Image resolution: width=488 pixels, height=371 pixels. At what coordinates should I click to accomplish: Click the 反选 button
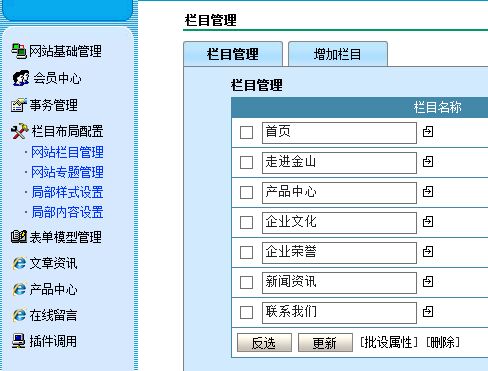tap(264, 343)
